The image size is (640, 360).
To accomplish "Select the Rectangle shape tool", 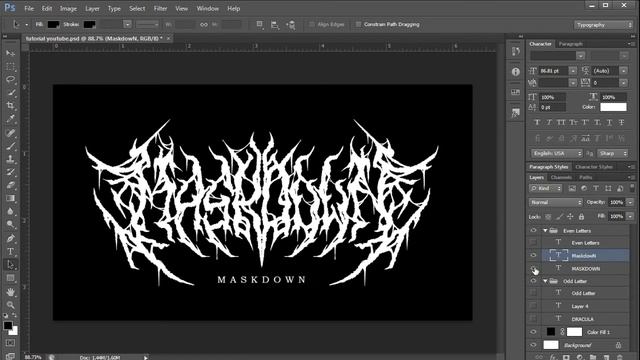I will (11, 278).
